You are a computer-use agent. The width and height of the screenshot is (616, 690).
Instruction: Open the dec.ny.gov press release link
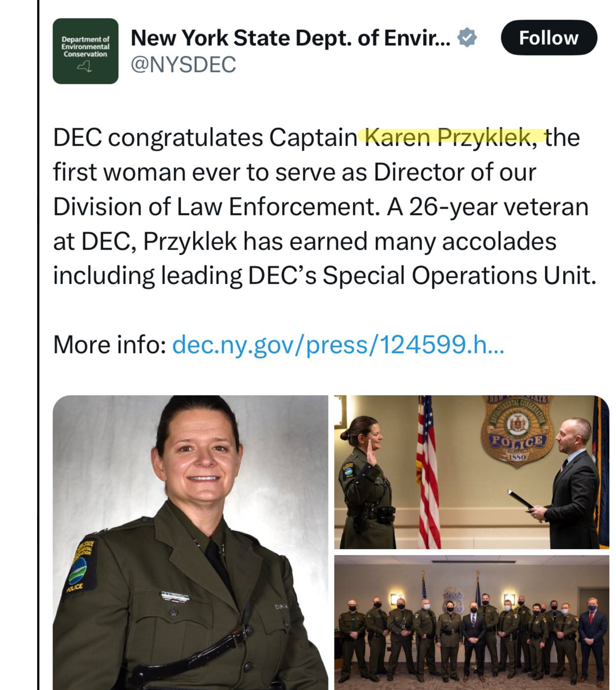click(x=338, y=345)
